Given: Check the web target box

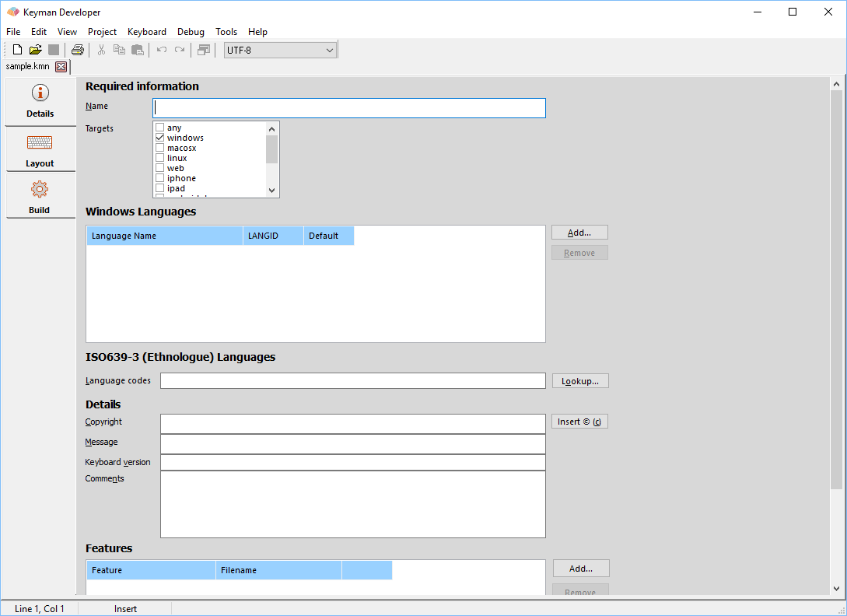Looking at the screenshot, I should click(160, 168).
